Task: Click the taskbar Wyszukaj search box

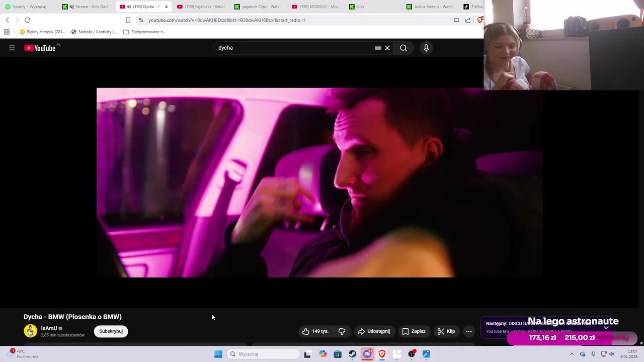Action: pos(263,354)
